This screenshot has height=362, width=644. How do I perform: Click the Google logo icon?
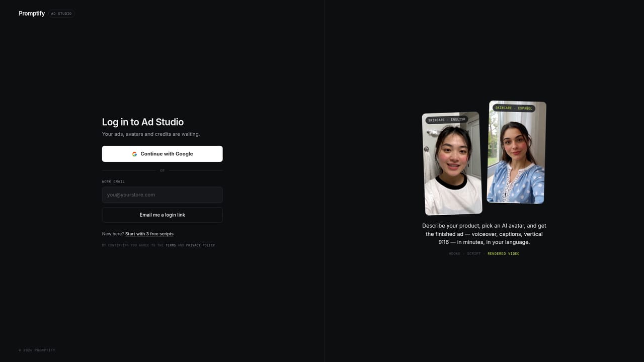coord(134,154)
